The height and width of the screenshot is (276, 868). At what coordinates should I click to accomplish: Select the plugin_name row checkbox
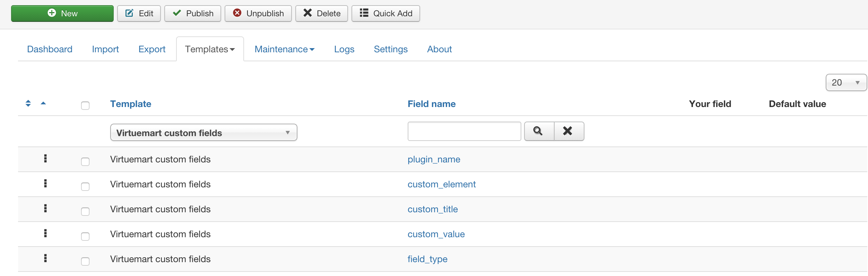pos(85,161)
